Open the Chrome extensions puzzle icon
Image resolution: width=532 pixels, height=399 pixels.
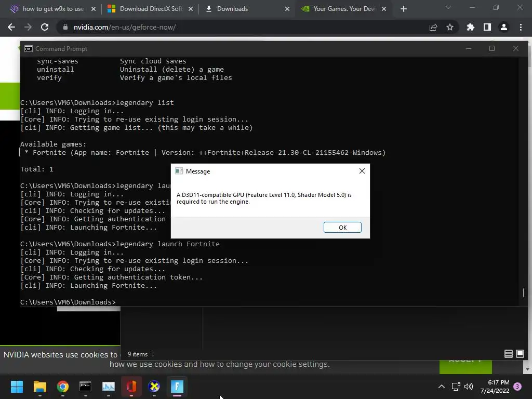[470, 27]
